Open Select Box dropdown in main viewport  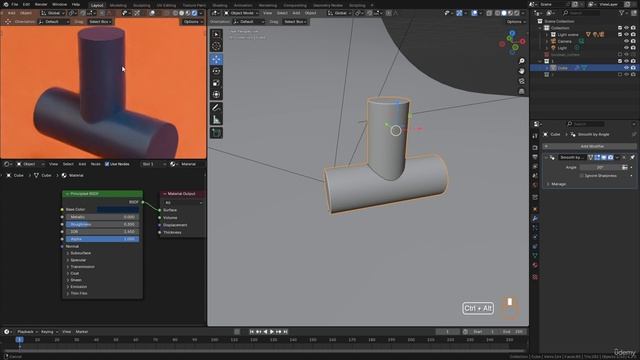[x=295, y=22]
